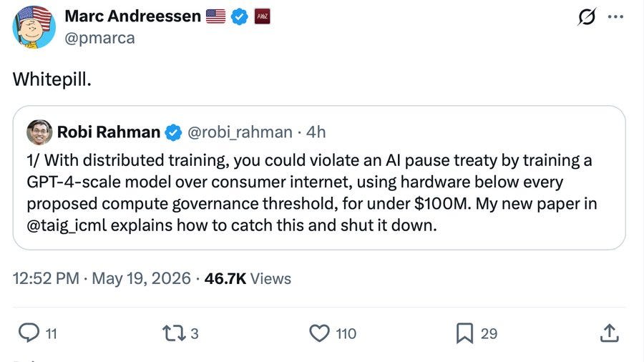This screenshot has height=362, width=644.
Task: Like the tweet with the heart icon
Action: click(x=319, y=333)
